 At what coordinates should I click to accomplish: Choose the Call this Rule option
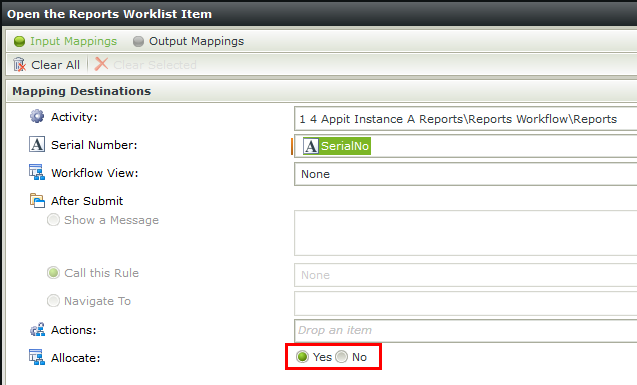[53, 273]
